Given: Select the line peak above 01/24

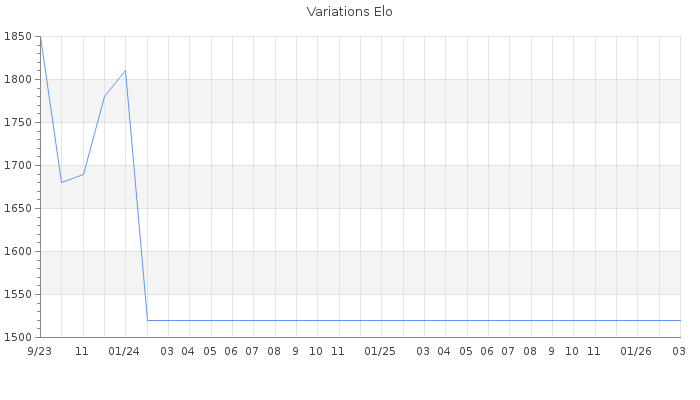Looking at the screenshot, I should (125, 71).
